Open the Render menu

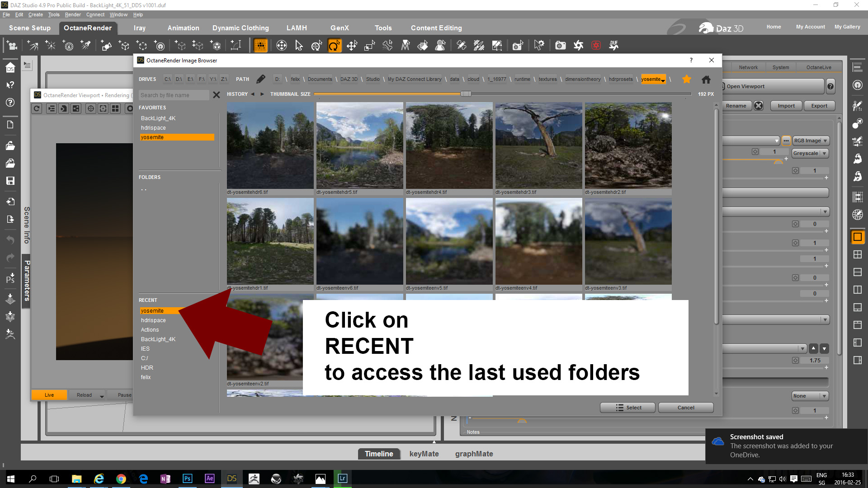click(72, 14)
